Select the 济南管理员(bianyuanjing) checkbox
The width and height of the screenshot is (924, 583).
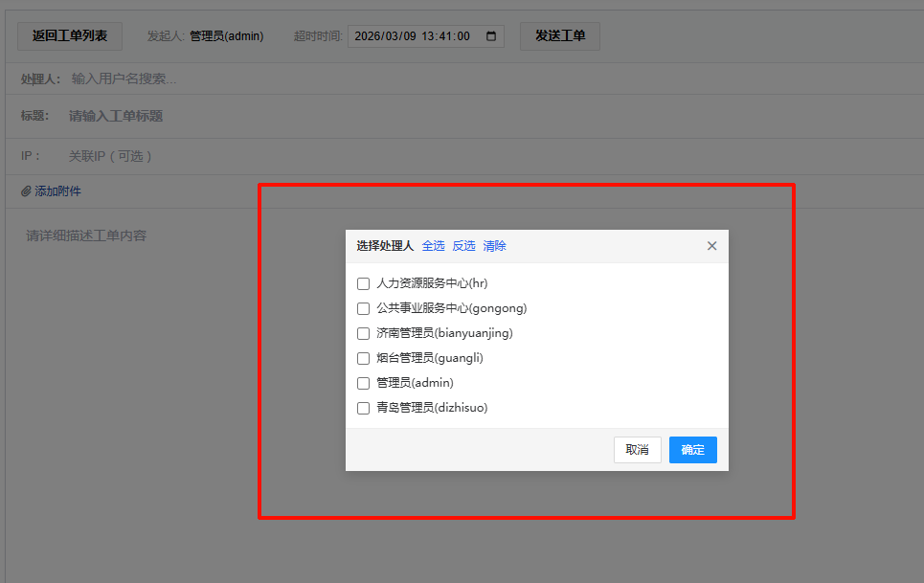363,333
